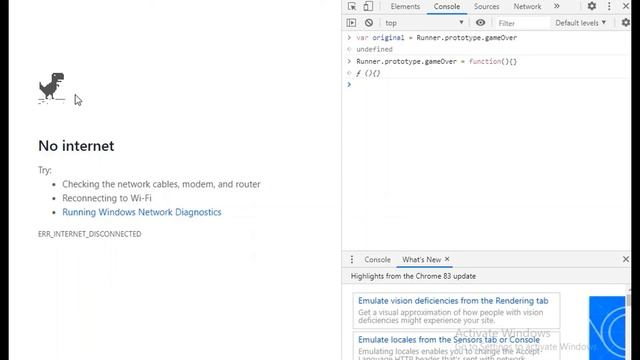The image size is (640, 360).
Task: Click ERR_INTERNET_DISCONNECTED error code text
Action: tap(89, 234)
